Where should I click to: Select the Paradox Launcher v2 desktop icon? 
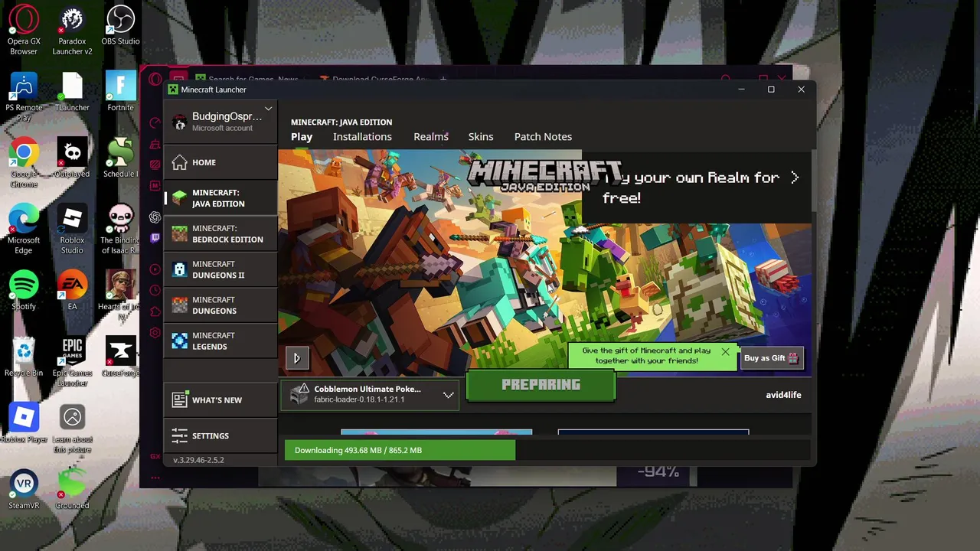click(72, 31)
